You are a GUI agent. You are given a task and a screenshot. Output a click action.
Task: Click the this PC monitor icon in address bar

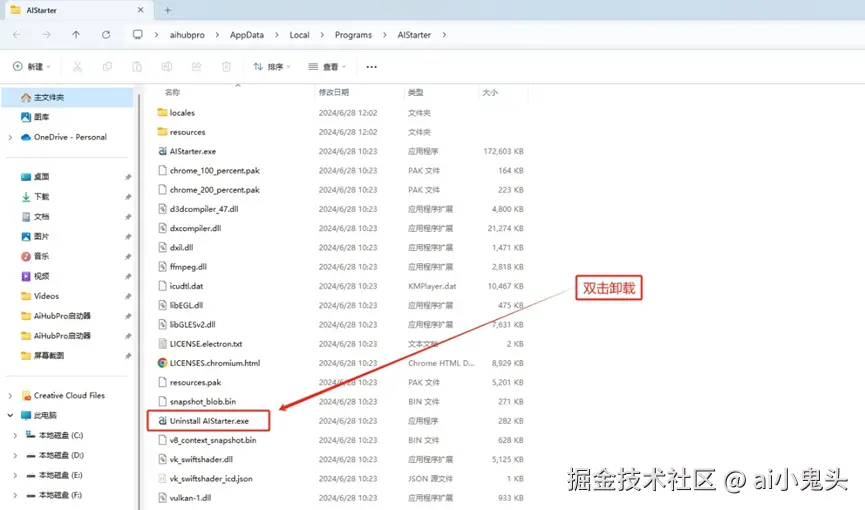pyautogui.click(x=137, y=35)
